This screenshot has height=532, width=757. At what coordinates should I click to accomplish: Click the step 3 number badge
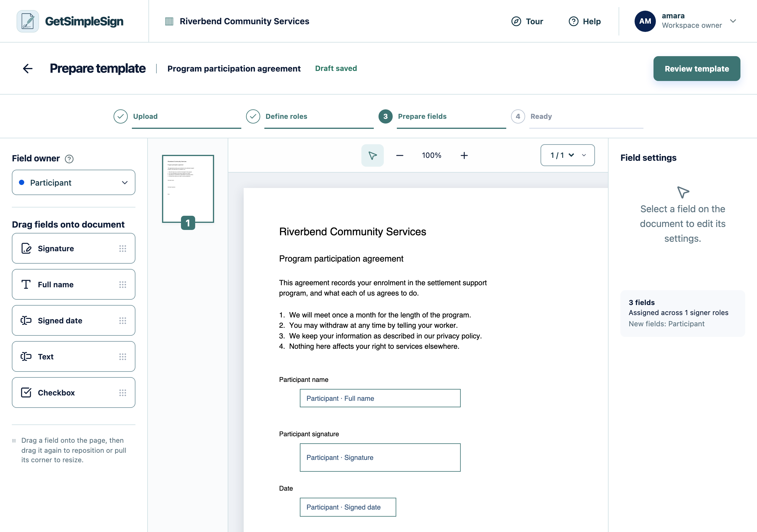[385, 116]
